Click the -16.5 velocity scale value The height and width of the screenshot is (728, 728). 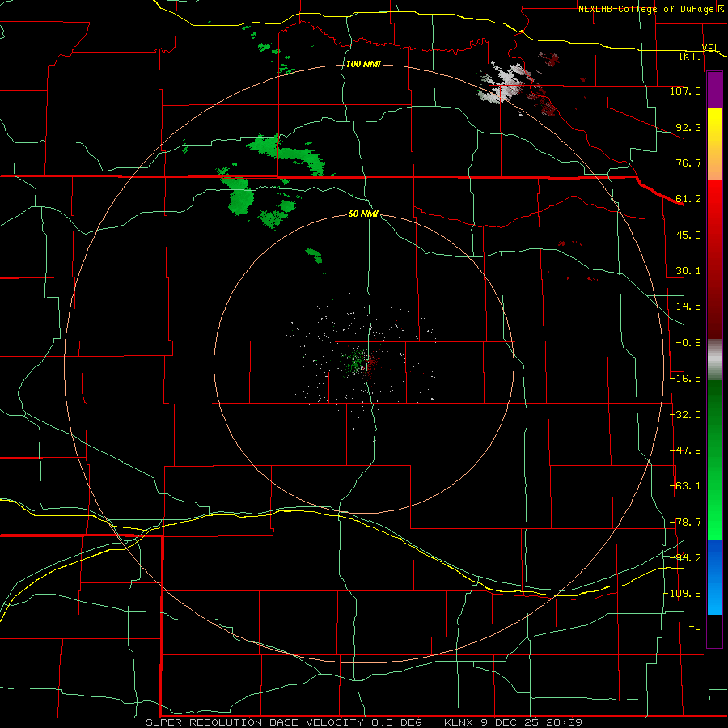pyautogui.click(x=685, y=379)
